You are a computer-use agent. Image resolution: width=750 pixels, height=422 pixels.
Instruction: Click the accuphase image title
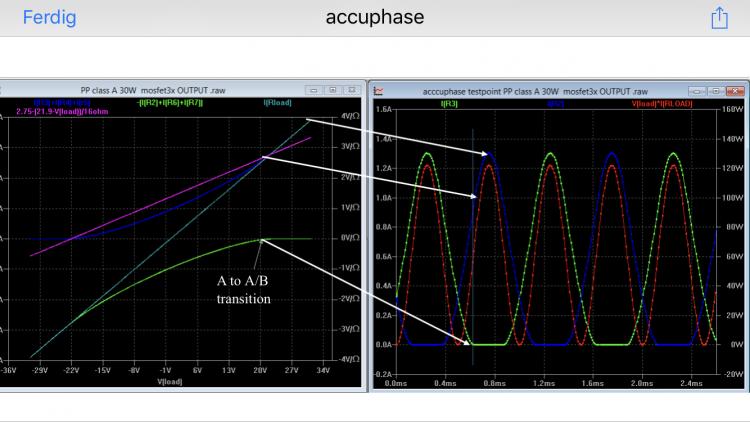(375, 17)
